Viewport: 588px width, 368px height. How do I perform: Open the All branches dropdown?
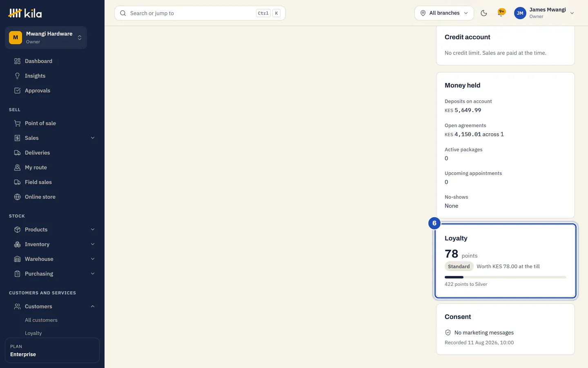444,13
